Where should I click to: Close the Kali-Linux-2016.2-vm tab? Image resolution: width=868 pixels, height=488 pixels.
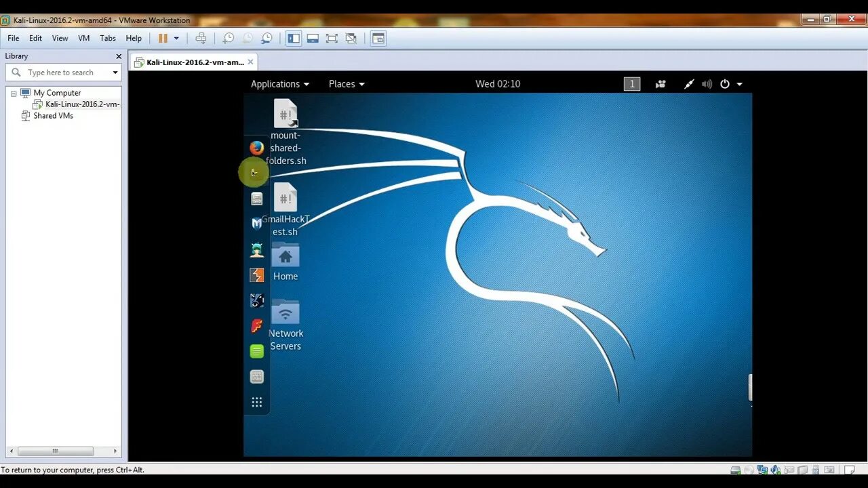pos(250,62)
